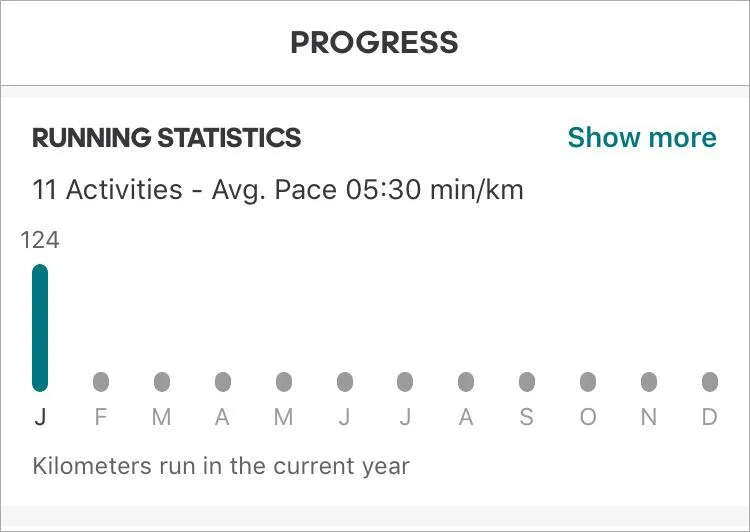Select the July data point dot

point(405,382)
